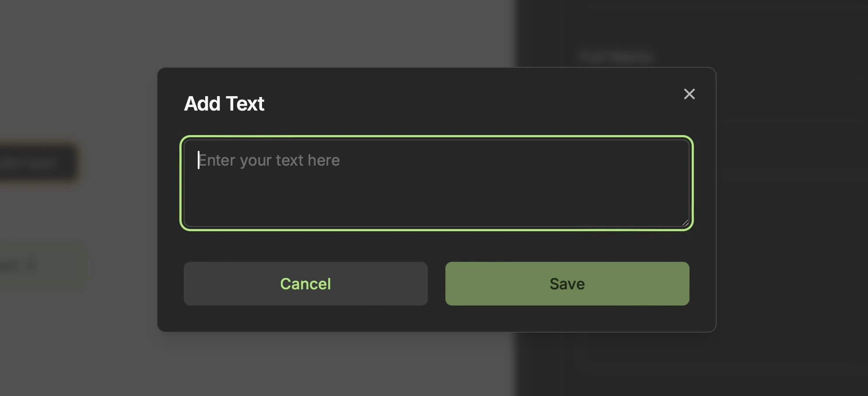Place cursor in the placeholder text
868x396 pixels.
pyautogui.click(x=269, y=160)
